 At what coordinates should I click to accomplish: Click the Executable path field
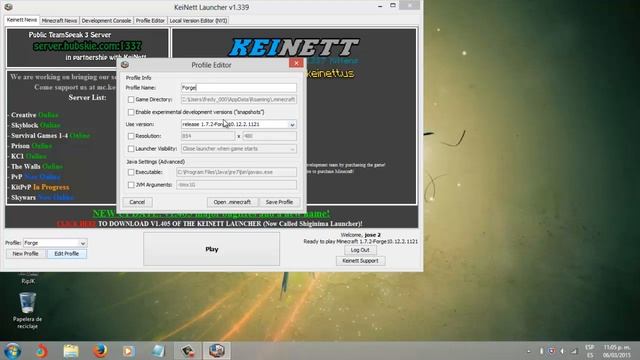click(236, 172)
